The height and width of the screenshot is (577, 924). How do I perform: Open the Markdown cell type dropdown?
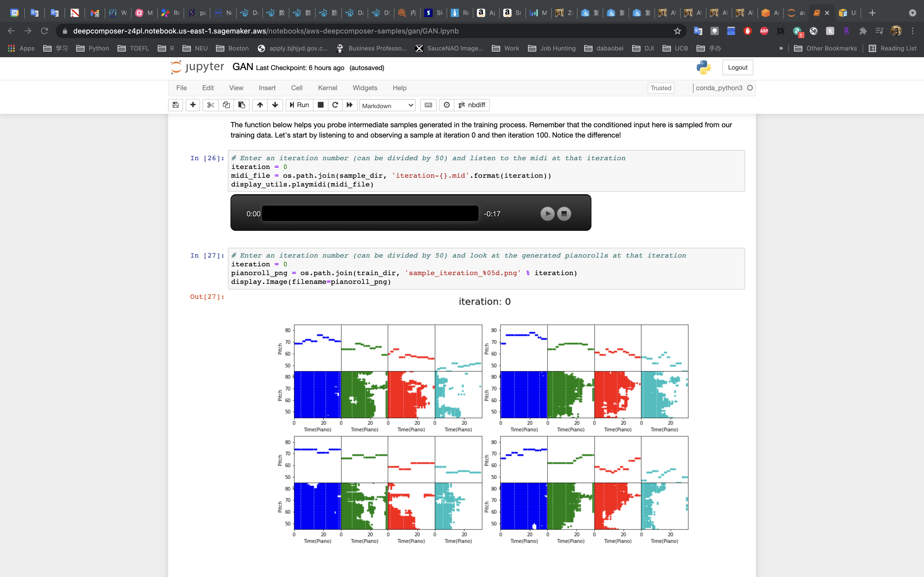(x=387, y=106)
